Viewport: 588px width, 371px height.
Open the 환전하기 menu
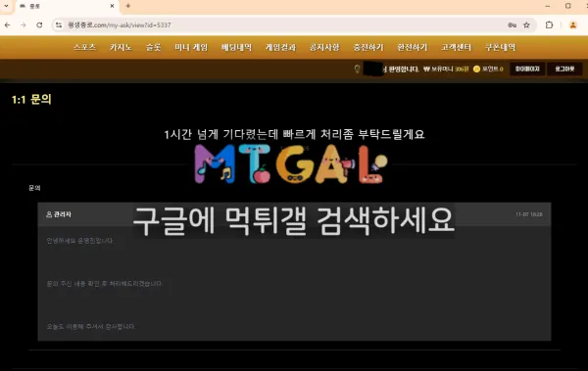413,47
